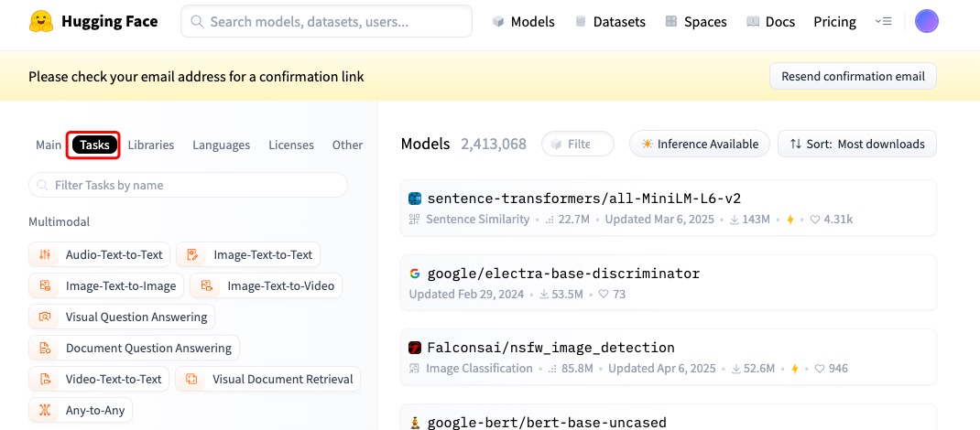Click the email confirmation notice text
The height and width of the screenshot is (430, 980).
pos(196,77)
